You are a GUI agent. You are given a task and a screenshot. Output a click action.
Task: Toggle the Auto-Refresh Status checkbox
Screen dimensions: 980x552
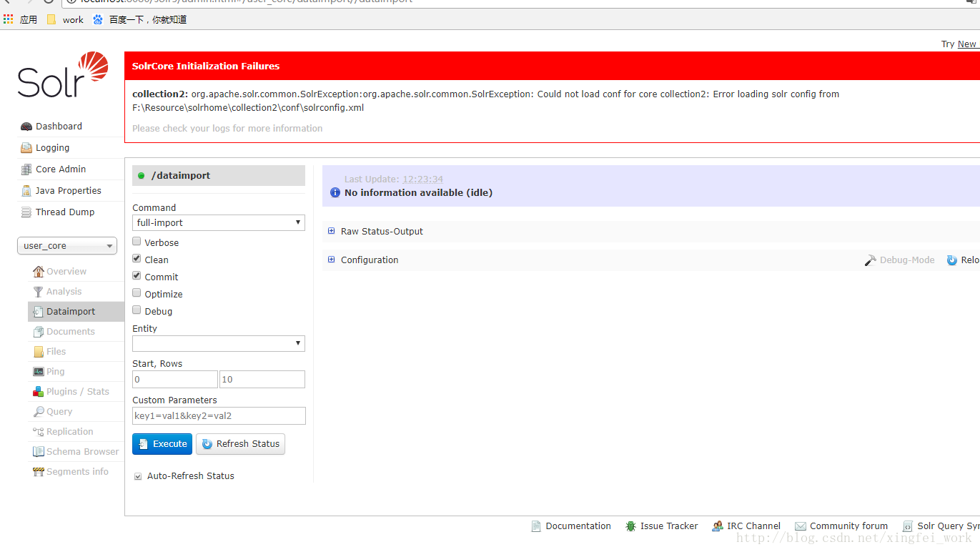point(138,476)
